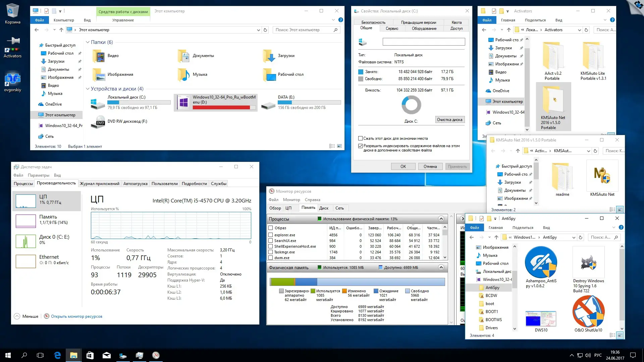This screenshot has width=644, height=362.
Task: Launch the O&O ShutUp10 icon
Action: click(588, 312)
